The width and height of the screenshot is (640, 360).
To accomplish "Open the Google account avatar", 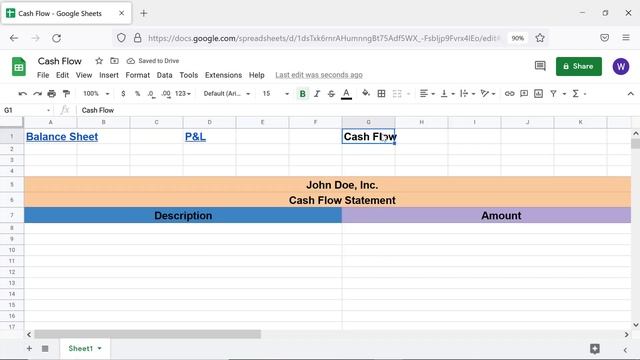I will coord(620,66).
